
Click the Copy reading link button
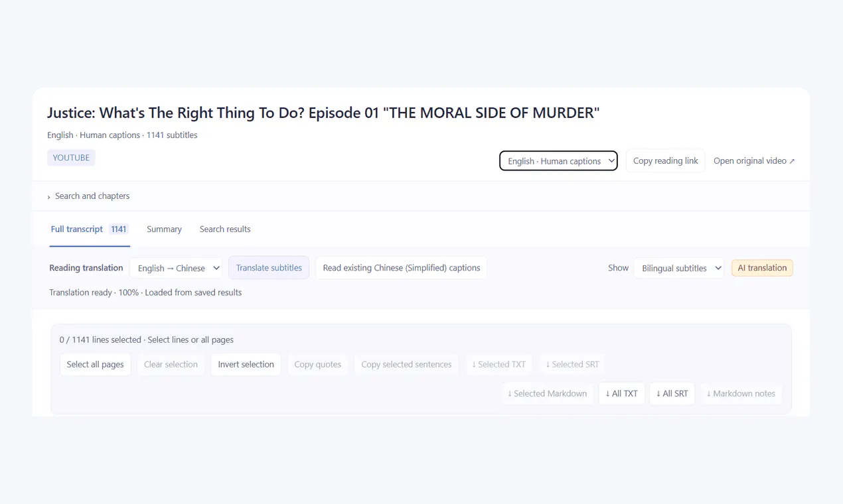[665, 160]
